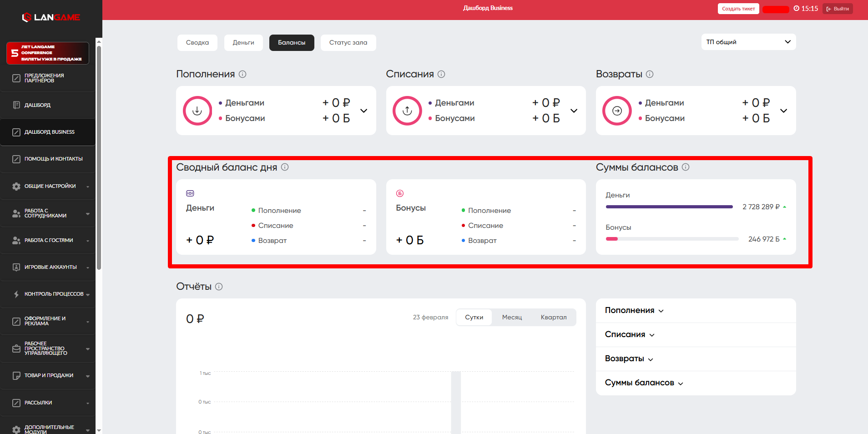Expand the Пополнения card chevron
The height and width of the screenshot is (434, 868).
point(364,111)
